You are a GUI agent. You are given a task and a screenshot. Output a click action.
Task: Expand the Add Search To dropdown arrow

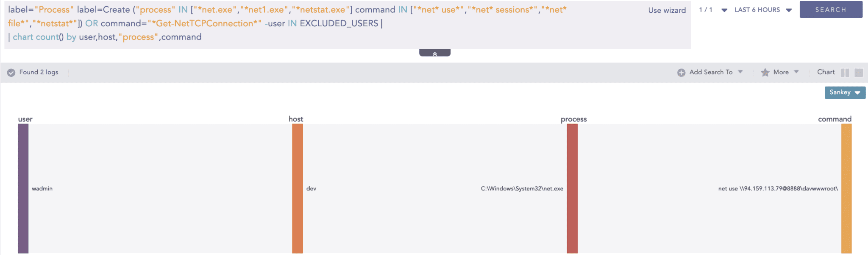(x=740, y=72)
